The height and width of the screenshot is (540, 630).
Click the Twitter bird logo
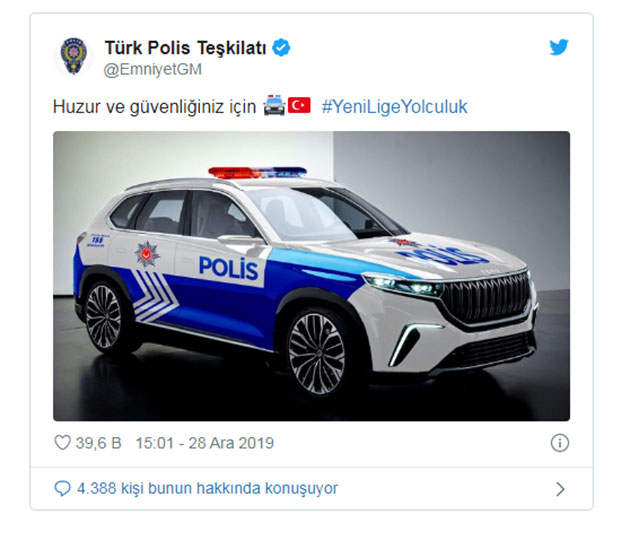(559, 47)
